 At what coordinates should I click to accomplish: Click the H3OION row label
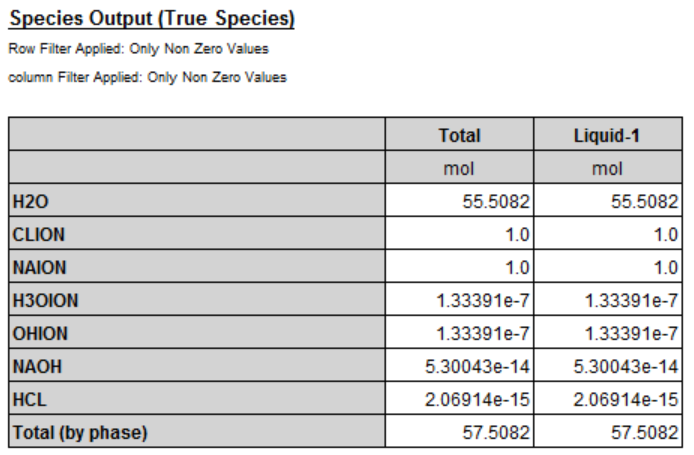tap(46, 301)
